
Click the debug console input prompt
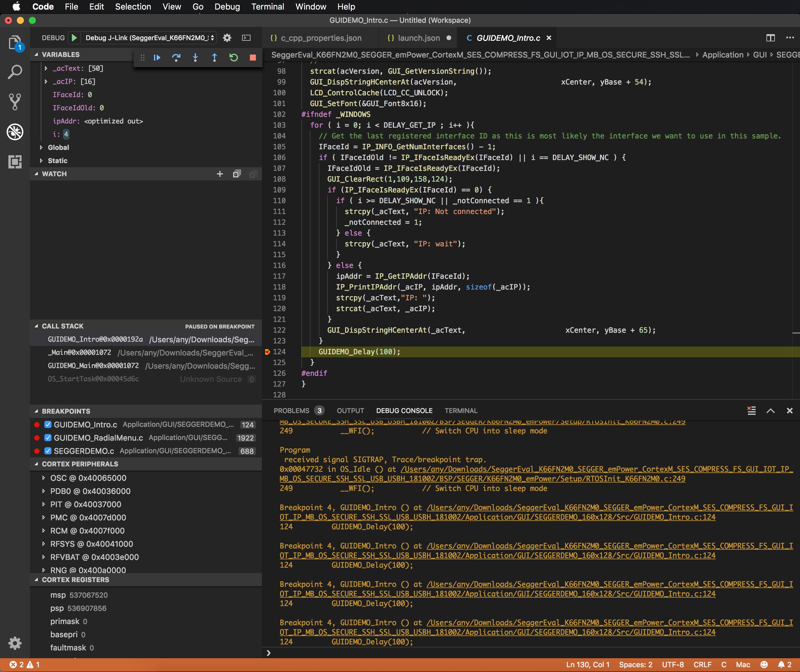532,653
